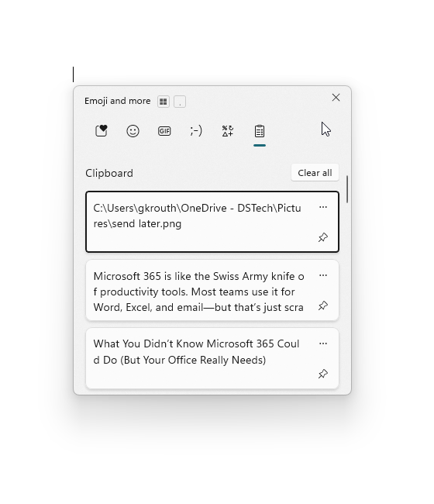Open more options for Swiss Army knife item
This screenshot has width=434, height=504.
323,275
